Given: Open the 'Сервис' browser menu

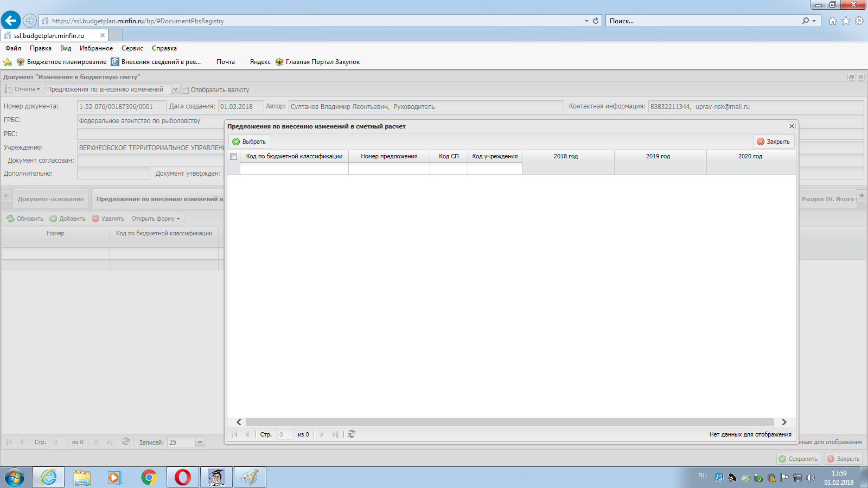Looking at the screenshot, I should click(x=132, y=48).
